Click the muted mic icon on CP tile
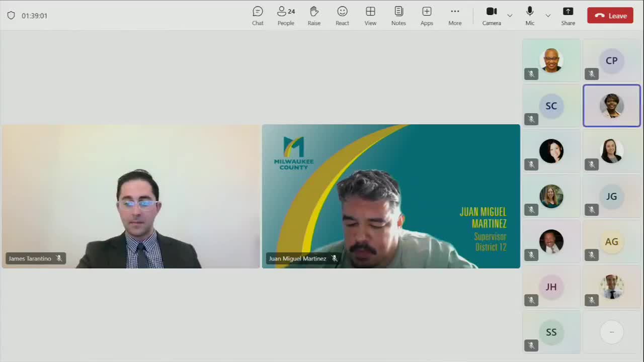Screen dimensions: 644x362 (592, 74)
